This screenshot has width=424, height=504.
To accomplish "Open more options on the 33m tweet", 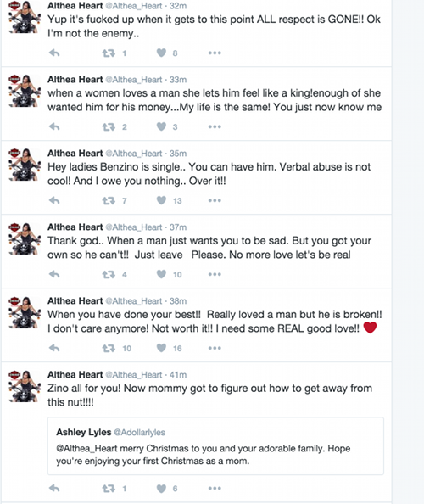I will (x=215, y=126).
